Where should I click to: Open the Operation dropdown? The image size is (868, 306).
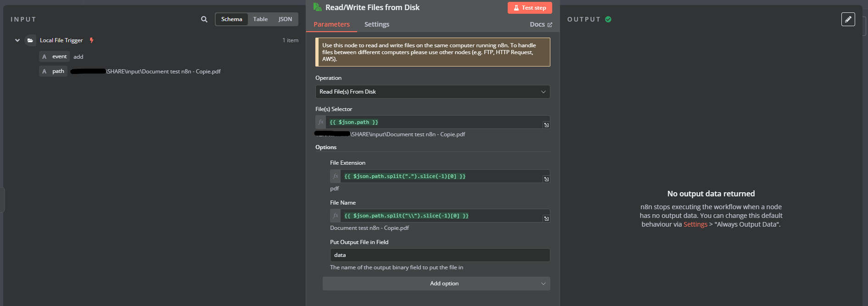click(432, 92)
